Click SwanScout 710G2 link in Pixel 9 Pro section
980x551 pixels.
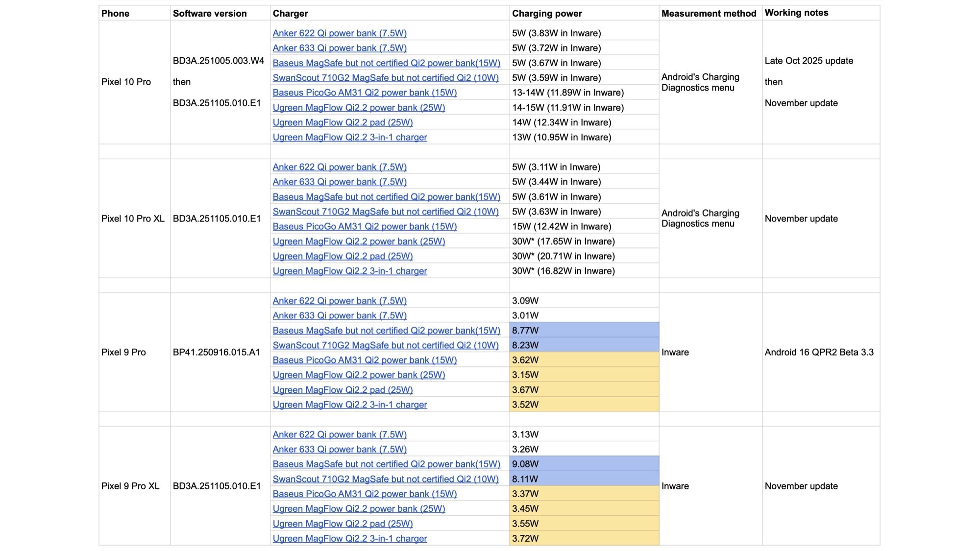(x=386, y=345)
